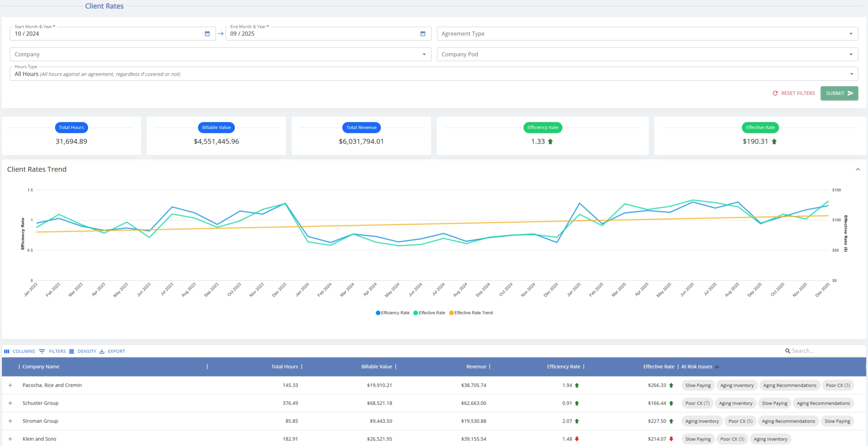Open the Agreement Type dropdown
The image size is (868, 446).
click(647, 34)
